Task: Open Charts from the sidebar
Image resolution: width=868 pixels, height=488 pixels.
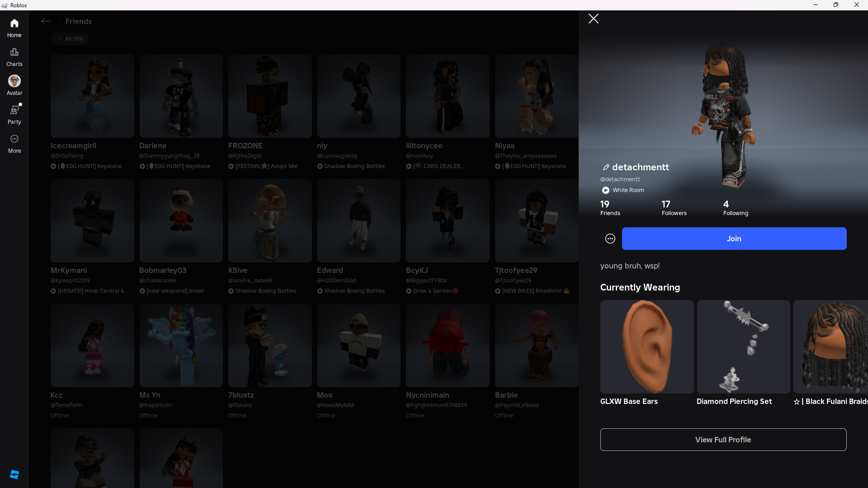Action: (14, 52)
